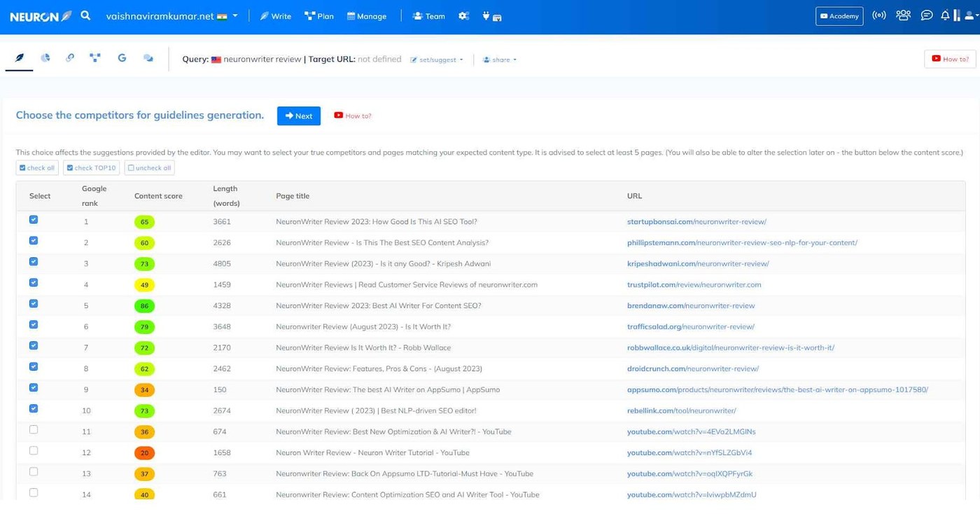The width and height of the screenshot is (980, 514).
Task: Open the community people icon
Action: point(903,15)
